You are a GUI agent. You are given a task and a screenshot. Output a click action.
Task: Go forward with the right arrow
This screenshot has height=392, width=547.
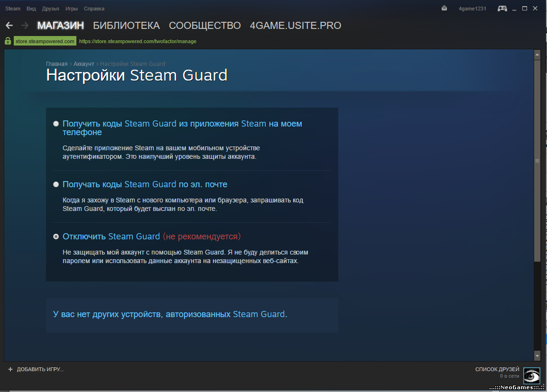[x=25, y=25]
